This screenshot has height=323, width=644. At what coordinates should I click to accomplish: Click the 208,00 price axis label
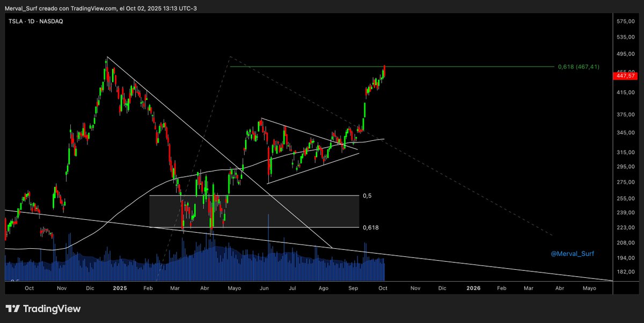(x=626, y=242)
